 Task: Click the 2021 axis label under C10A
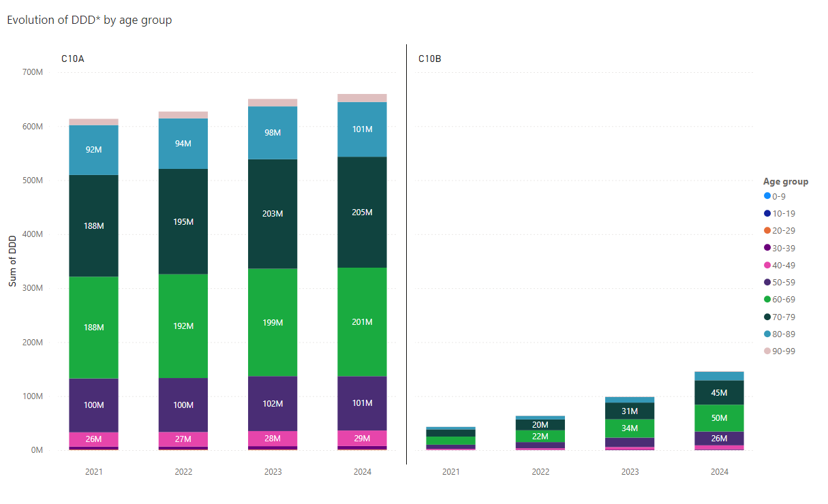pyautogui.click(x=94, y=471)
